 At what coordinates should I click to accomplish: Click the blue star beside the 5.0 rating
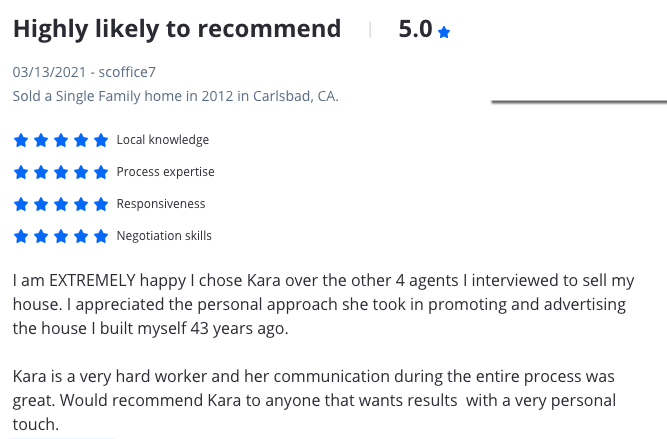(444, 32)
